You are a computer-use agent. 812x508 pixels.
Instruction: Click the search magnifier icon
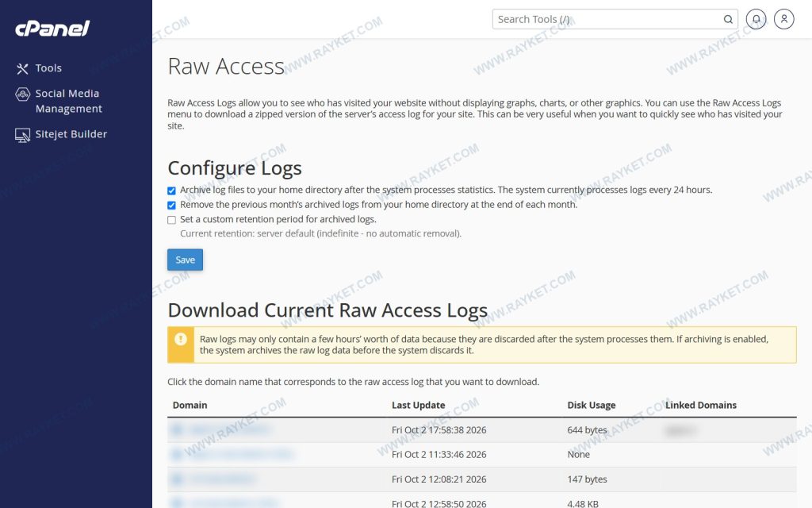pyautogui.click(x=728, y=19)
